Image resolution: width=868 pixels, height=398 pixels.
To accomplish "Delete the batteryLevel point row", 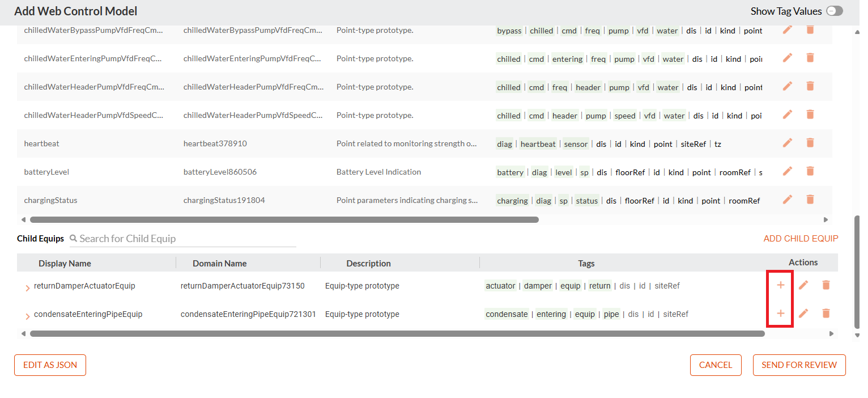I will [x=810, y=171].
